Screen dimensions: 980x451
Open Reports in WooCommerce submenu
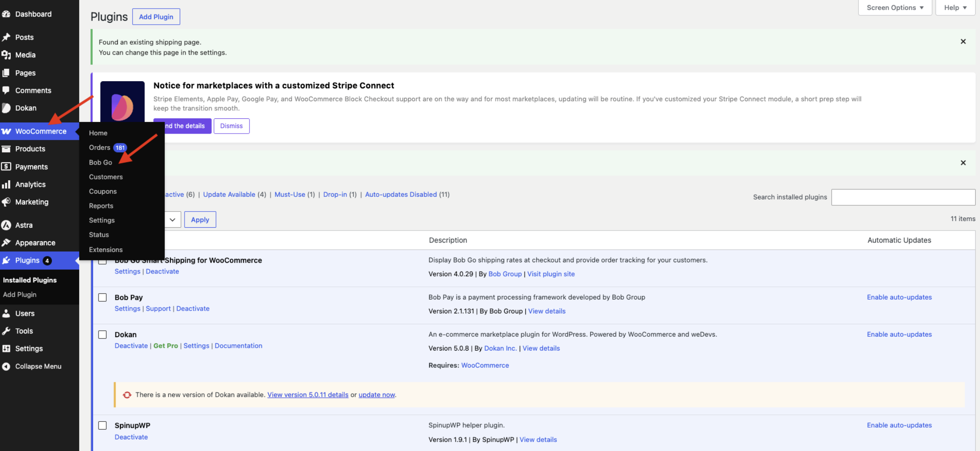101,206
